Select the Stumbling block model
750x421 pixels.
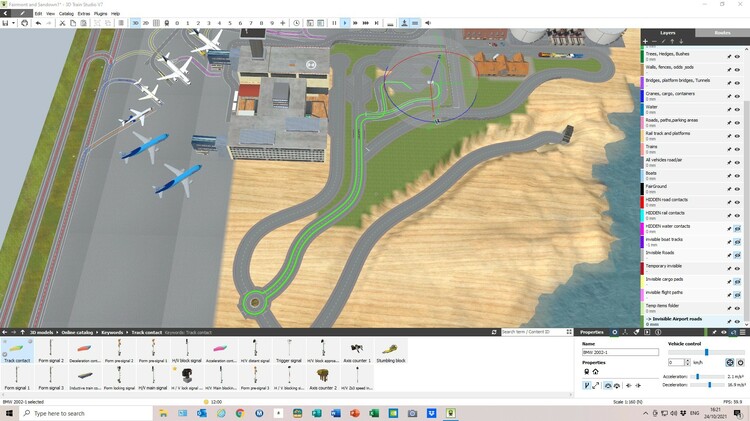[392, 350]
